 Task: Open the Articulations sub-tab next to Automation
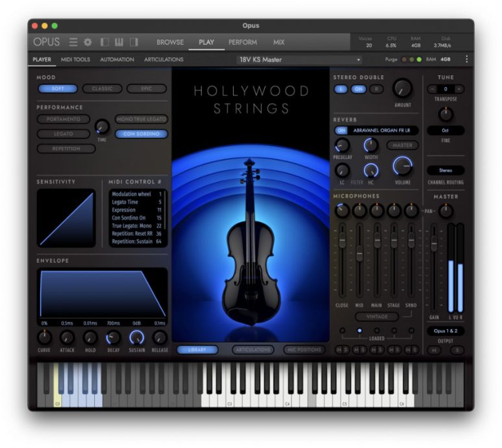(x=164, y=59)
